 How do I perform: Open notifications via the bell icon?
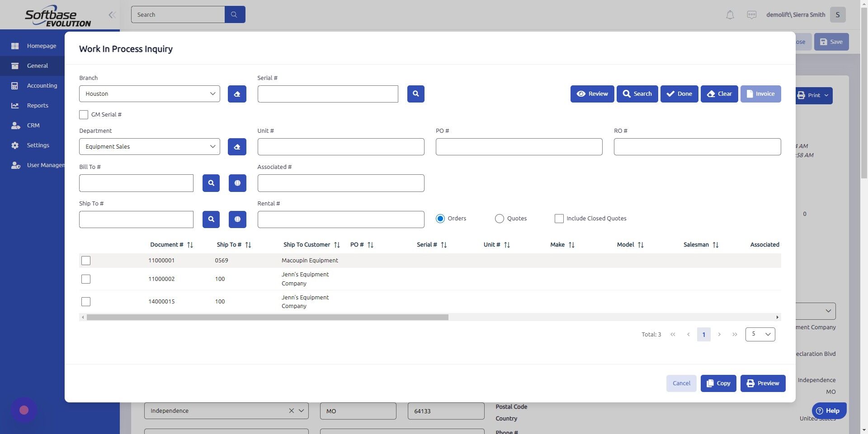(729, 14)
